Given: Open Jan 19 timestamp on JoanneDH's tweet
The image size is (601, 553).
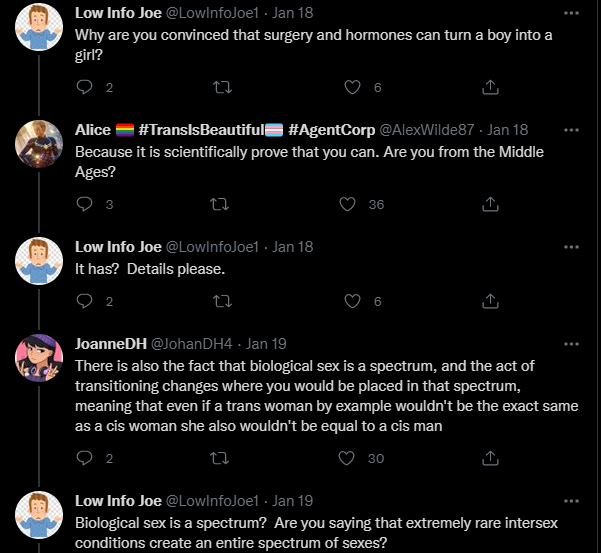Looking at the screenshot, I should [x=266, y=344].
